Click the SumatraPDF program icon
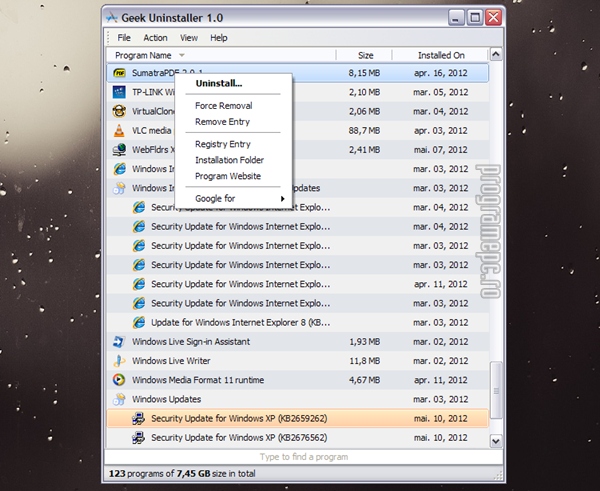The width and height of the screenshot is (600, 491). pyautogui.click(x=119, y=73)
